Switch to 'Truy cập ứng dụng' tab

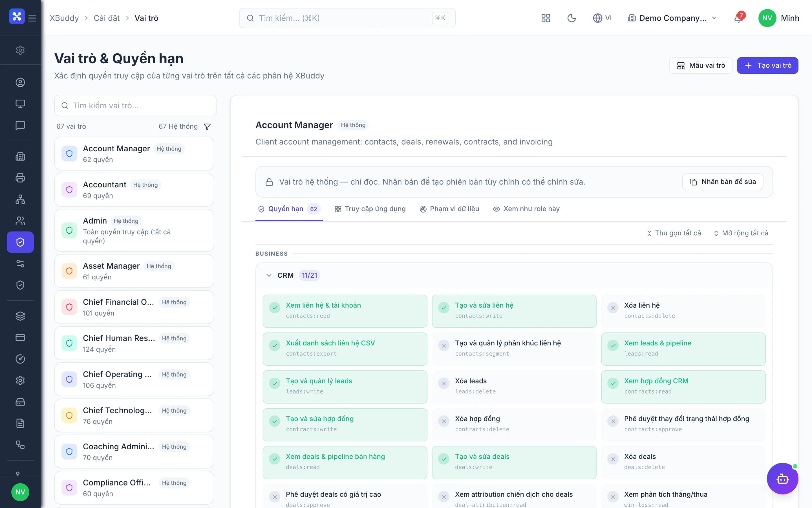click(x=370, y=209)
